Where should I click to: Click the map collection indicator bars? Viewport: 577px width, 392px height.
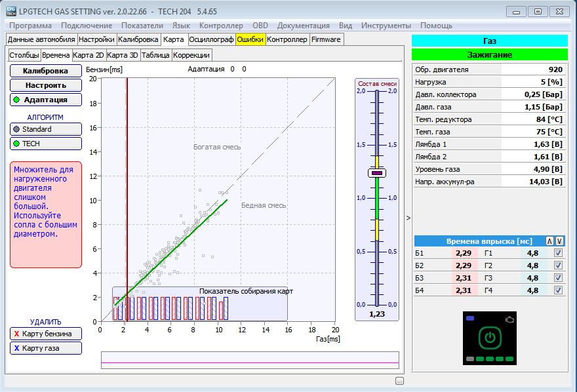point(170,308)
